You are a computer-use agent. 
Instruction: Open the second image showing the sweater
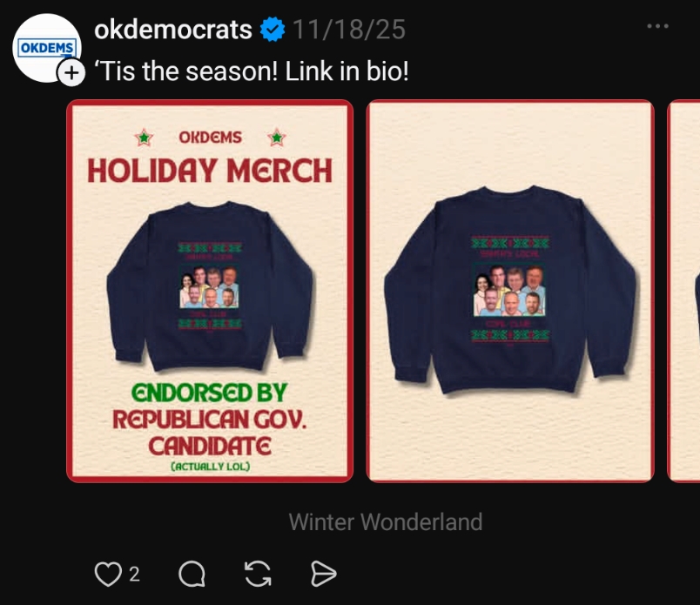point(509,292)
